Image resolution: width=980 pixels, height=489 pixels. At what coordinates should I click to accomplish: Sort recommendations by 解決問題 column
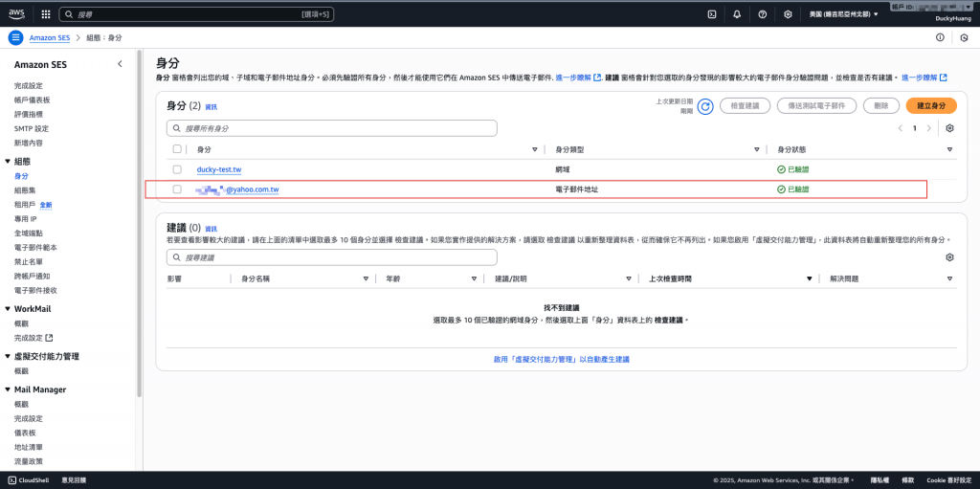pos(950,278)
